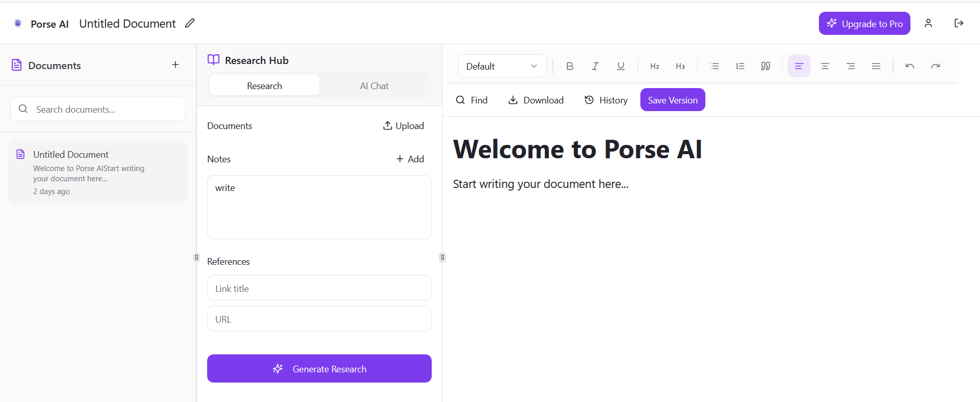Open Untitled Document in the documents list
The image size is (980, 402).
98,172
